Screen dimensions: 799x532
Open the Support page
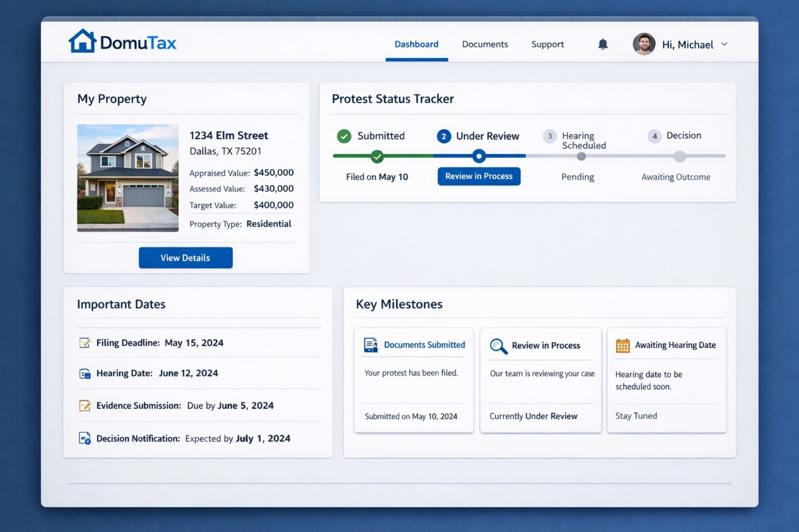coord(547,44)
